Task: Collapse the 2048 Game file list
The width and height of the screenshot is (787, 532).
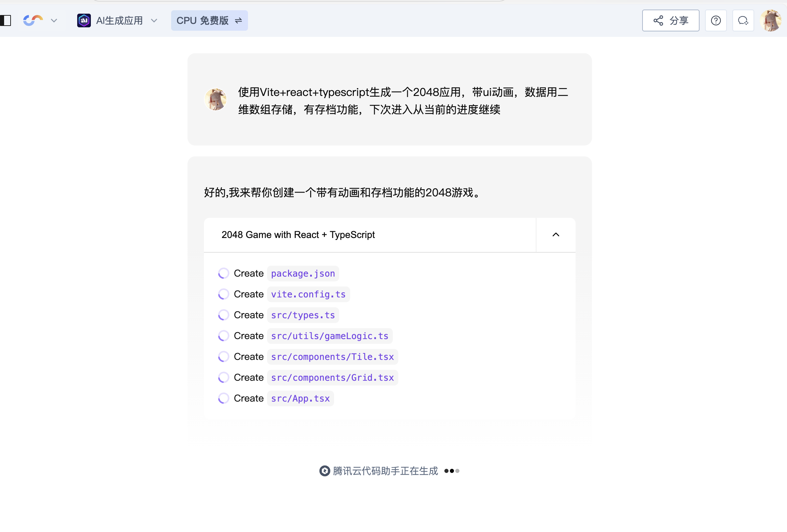Action: [x=556, y=235]
